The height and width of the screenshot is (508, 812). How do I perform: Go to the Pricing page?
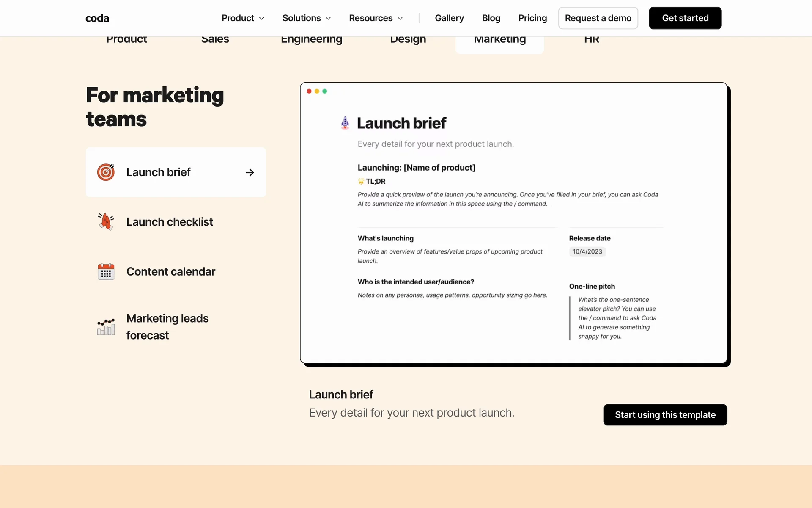click(532, 18)
